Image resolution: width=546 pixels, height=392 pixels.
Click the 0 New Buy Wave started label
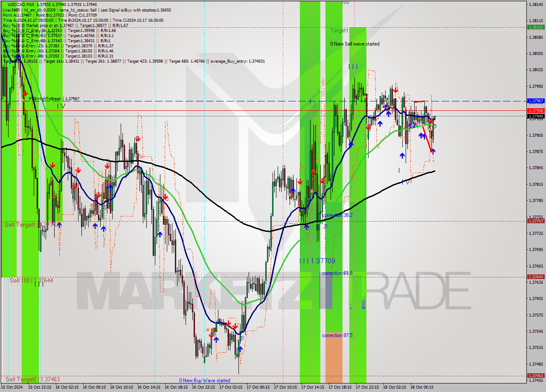point(205,380)
